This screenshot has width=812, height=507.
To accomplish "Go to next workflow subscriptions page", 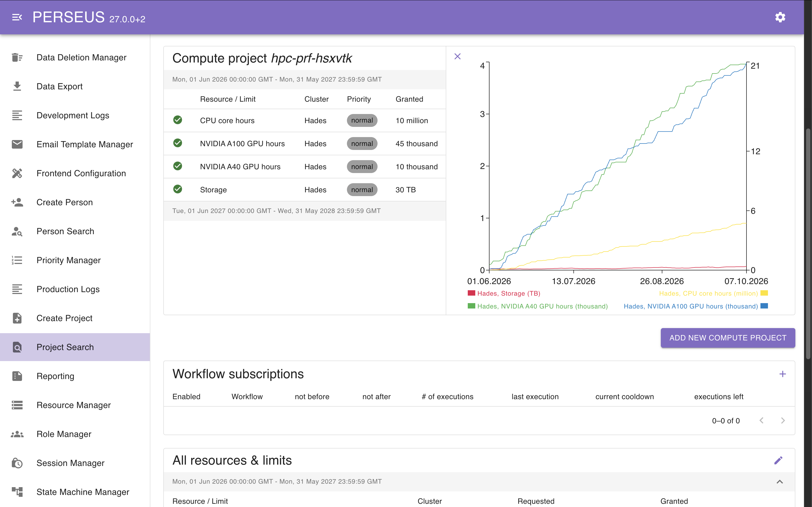I will click(x=783, y=421).
